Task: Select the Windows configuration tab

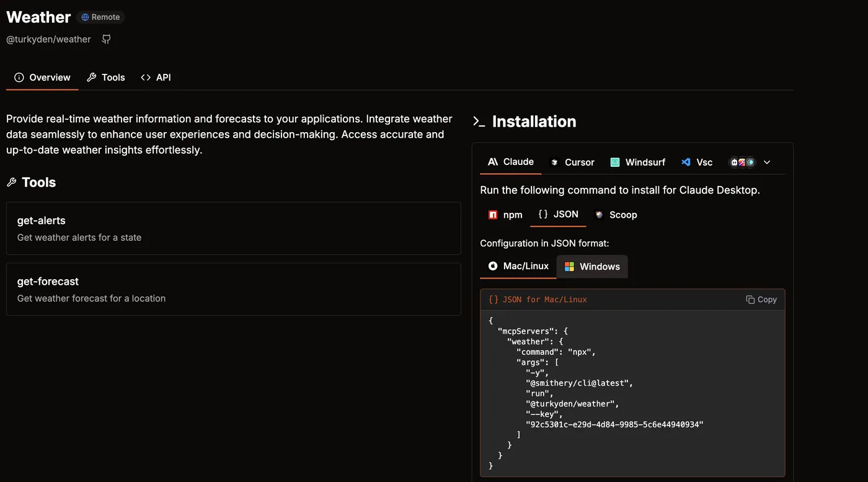Action: tap(592, 267)
